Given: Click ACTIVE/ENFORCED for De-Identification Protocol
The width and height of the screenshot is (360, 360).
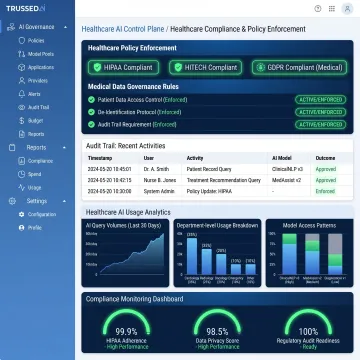Looking at the screenshot, I should [x=321, y=112].
